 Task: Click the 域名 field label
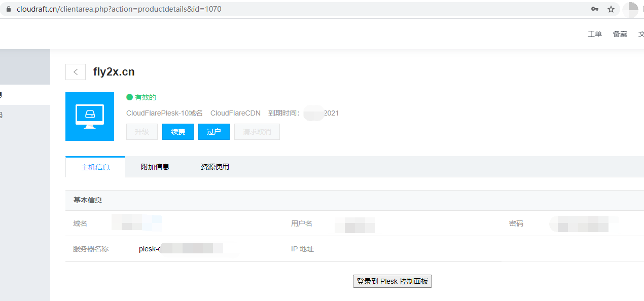80,223
